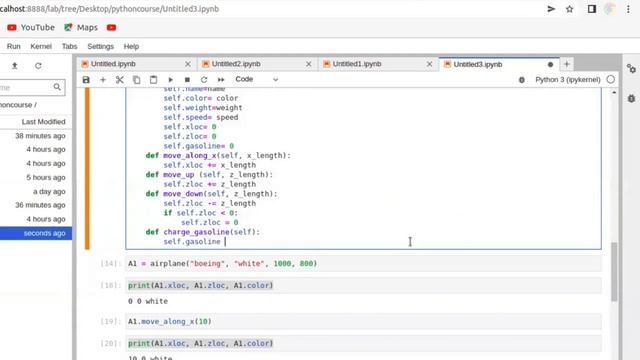
Task: Close the Untitled2.ipynb tab
Action: coord(309,64)
